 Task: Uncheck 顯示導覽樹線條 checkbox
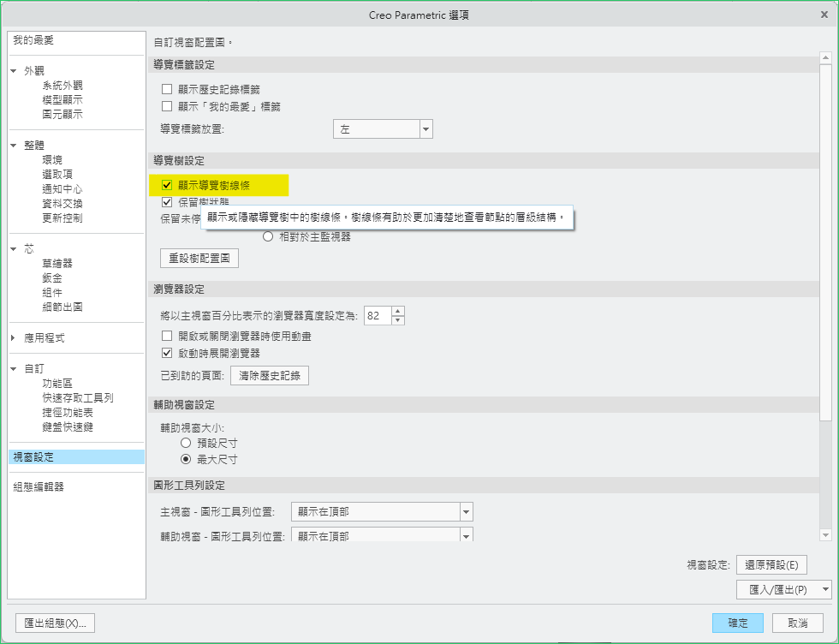[167, 184]
